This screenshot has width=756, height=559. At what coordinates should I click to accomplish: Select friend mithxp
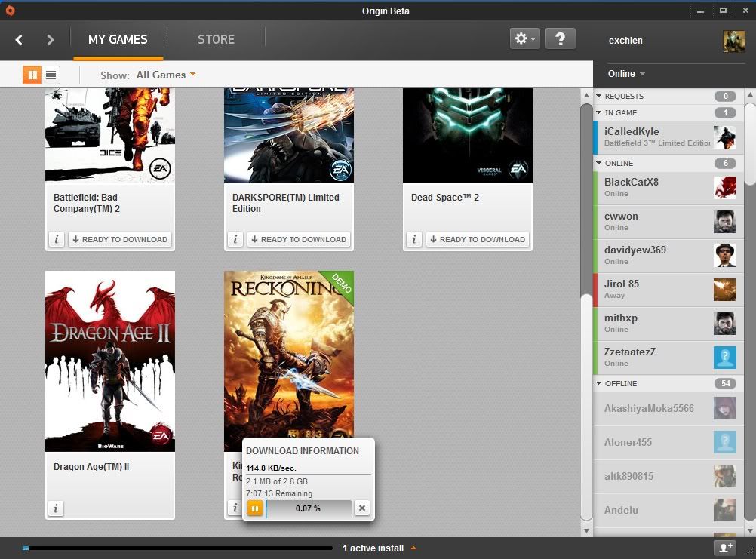click(x=668, y=324)
